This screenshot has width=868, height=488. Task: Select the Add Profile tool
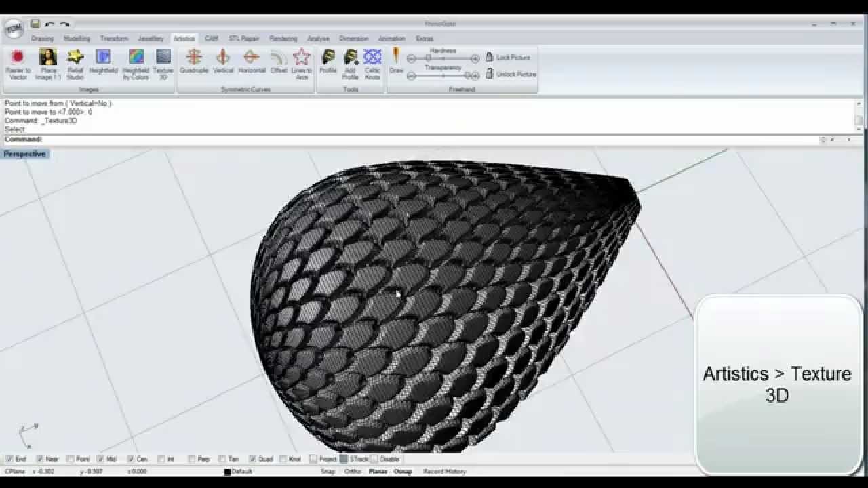click(x=351, y=64)
